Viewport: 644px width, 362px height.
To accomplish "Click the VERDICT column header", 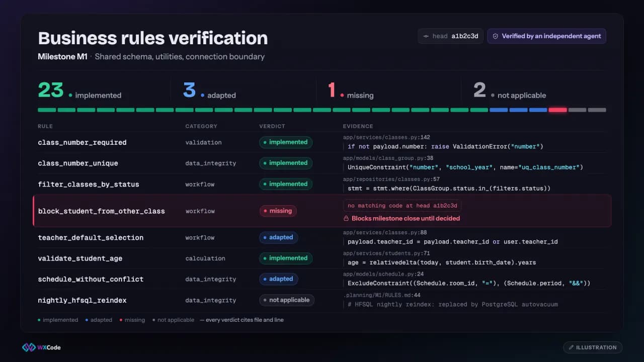I will pos(272,126).
